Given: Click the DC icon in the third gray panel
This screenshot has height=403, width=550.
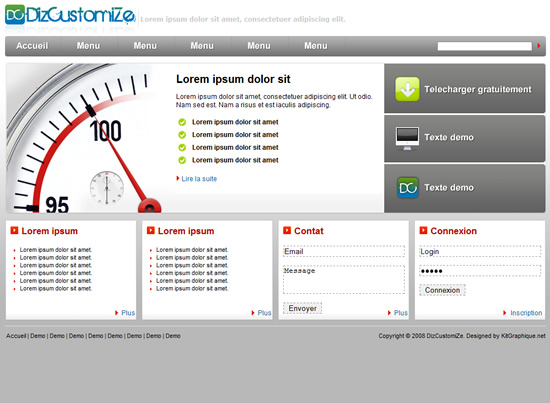Looking at the screenshot, I should pyautogui.click(x=408, y=188).
